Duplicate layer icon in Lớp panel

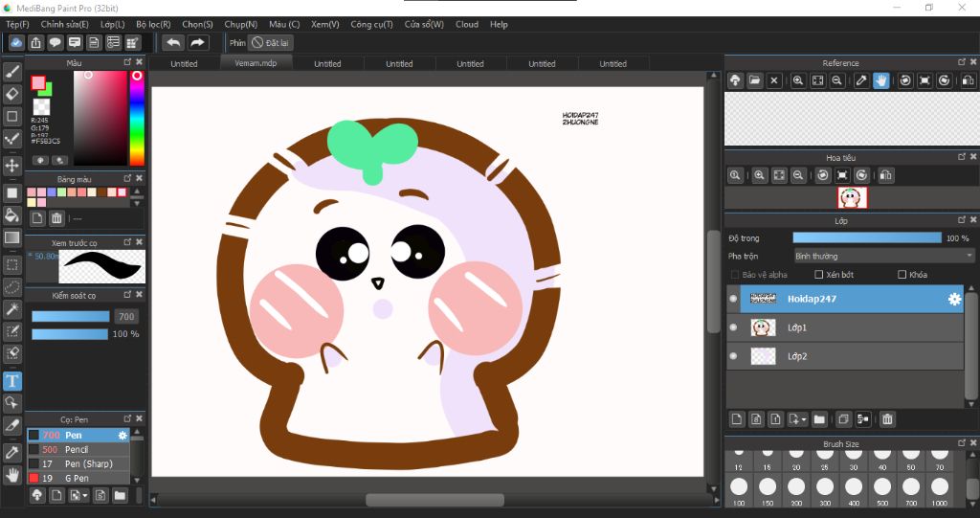(843, 419)
